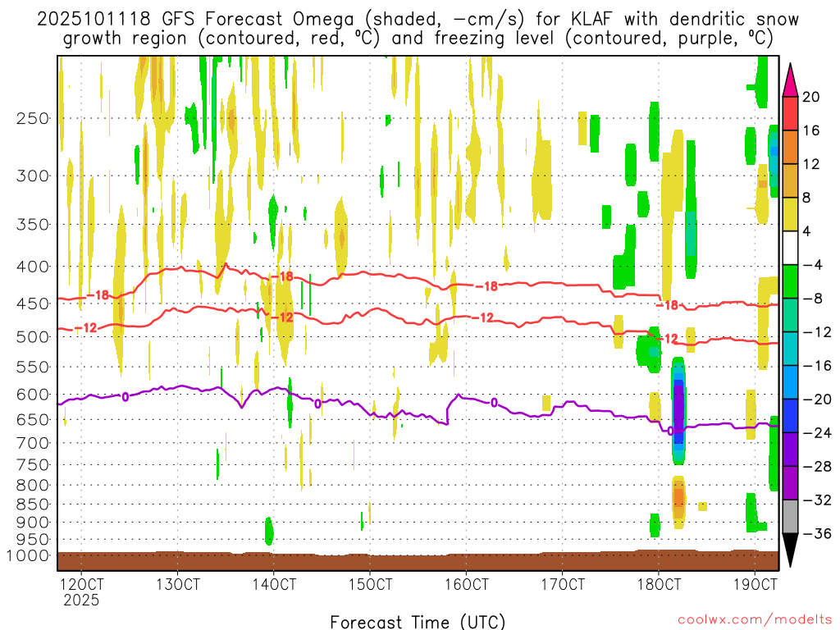
Task: Click the 800 pressure level label
Action: (x=33, y=486)
